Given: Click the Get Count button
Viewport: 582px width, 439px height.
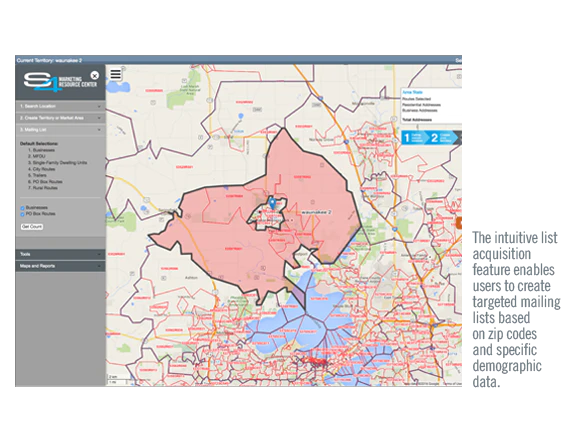Looking at the screenshot, I should (32, 226).
